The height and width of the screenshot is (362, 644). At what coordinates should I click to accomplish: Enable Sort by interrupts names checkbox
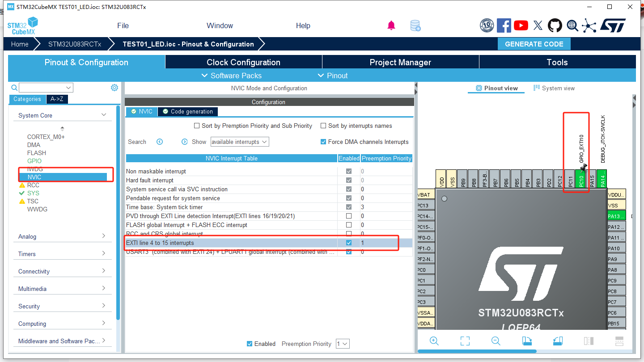click(324, 126)
